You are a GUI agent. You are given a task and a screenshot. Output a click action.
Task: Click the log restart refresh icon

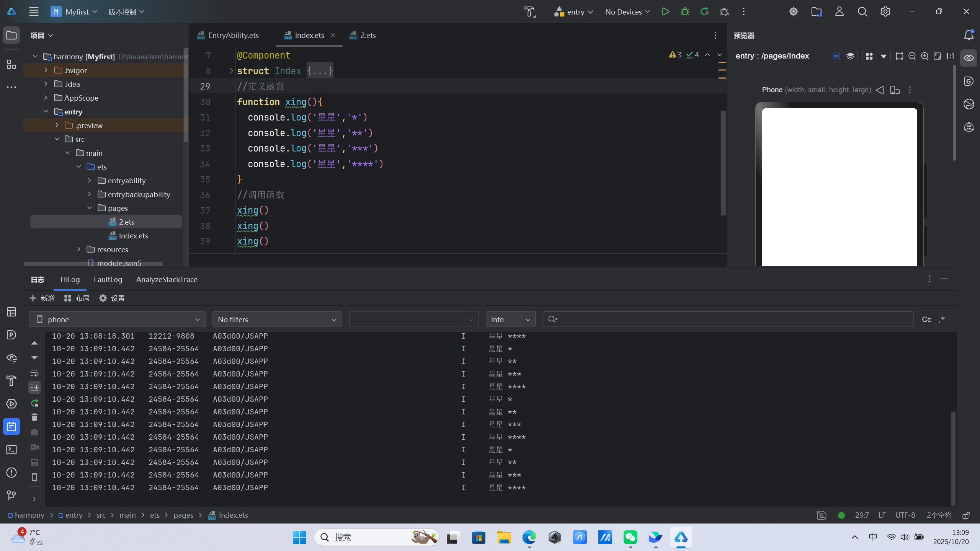tap(34, 403)
